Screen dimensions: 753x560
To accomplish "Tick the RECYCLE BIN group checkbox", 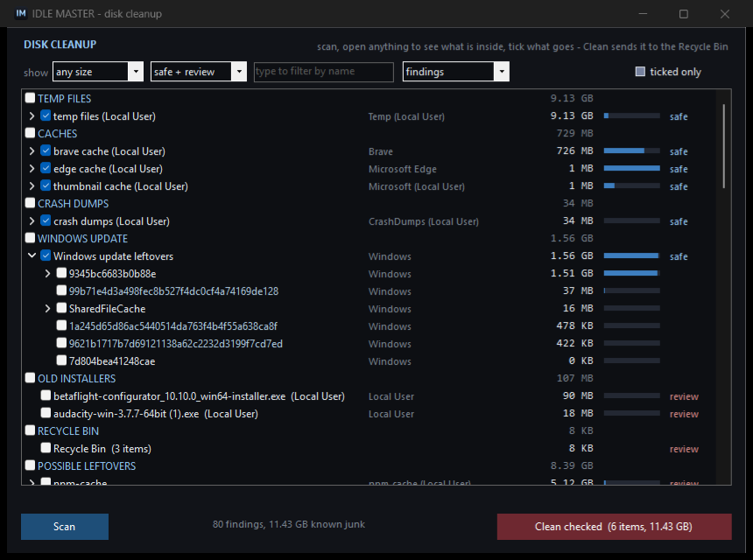I will coord(30,430).
